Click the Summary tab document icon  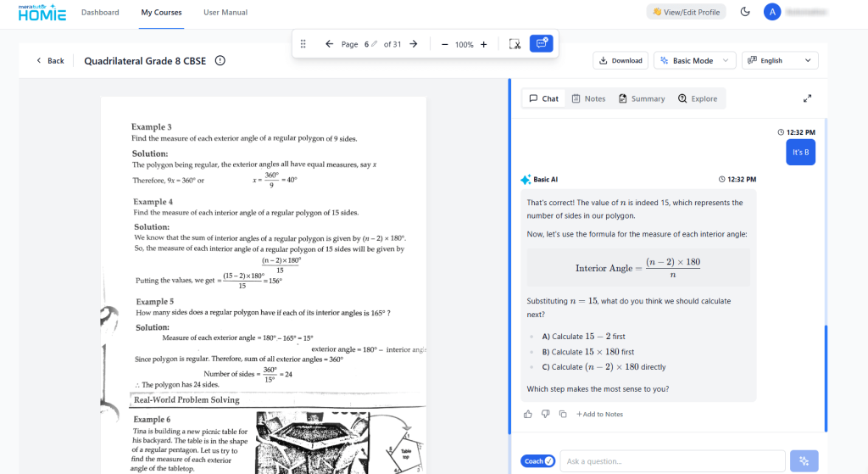tap(623, 98)
